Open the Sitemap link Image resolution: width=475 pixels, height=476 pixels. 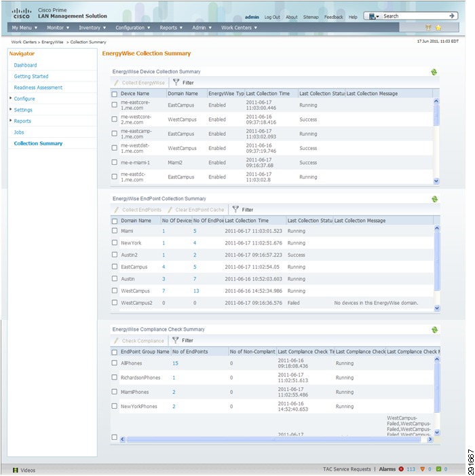pyautogui.click(x=311, y=17)
